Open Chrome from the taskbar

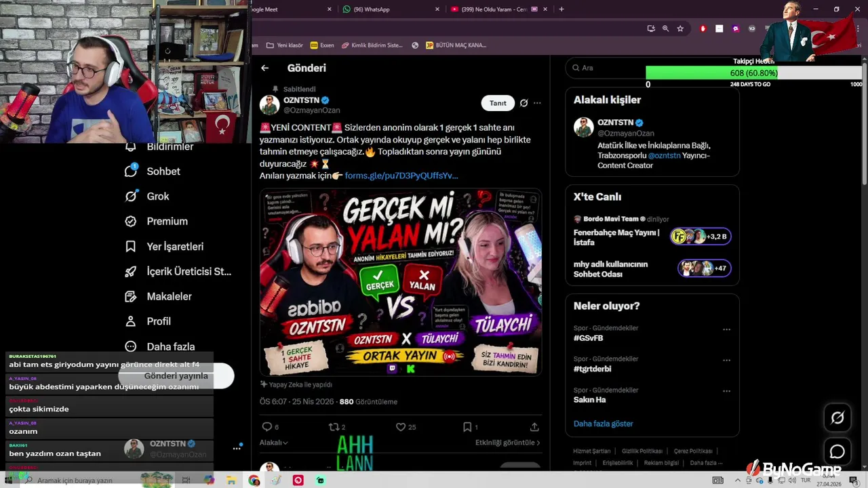point(254,481)
